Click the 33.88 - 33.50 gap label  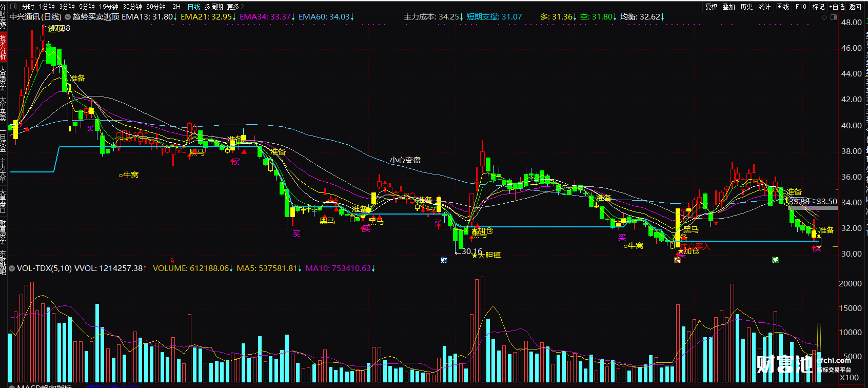click(x=813, y=202)
